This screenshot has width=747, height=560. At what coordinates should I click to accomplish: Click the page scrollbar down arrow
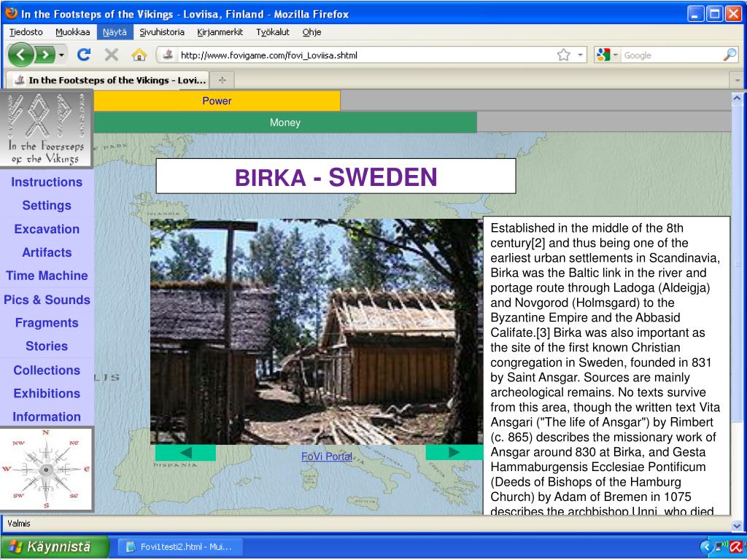tap(737, 525)
